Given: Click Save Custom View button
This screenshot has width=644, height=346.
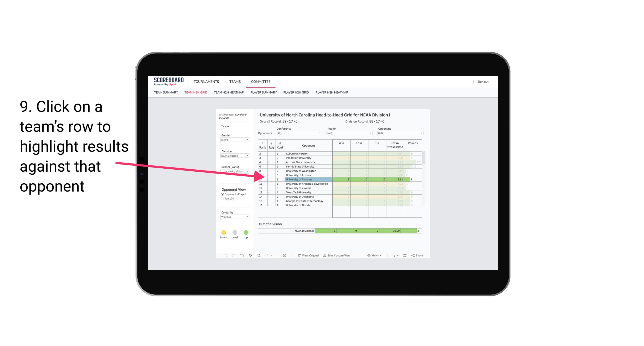Looking at the screenshot, I should (338, 256).
